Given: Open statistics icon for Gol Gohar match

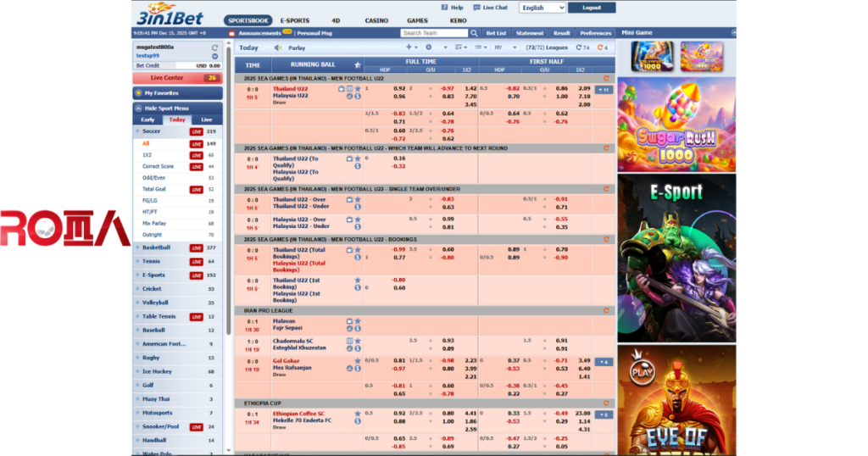Looking at the screenshot, I should click(x=349, y=369).
